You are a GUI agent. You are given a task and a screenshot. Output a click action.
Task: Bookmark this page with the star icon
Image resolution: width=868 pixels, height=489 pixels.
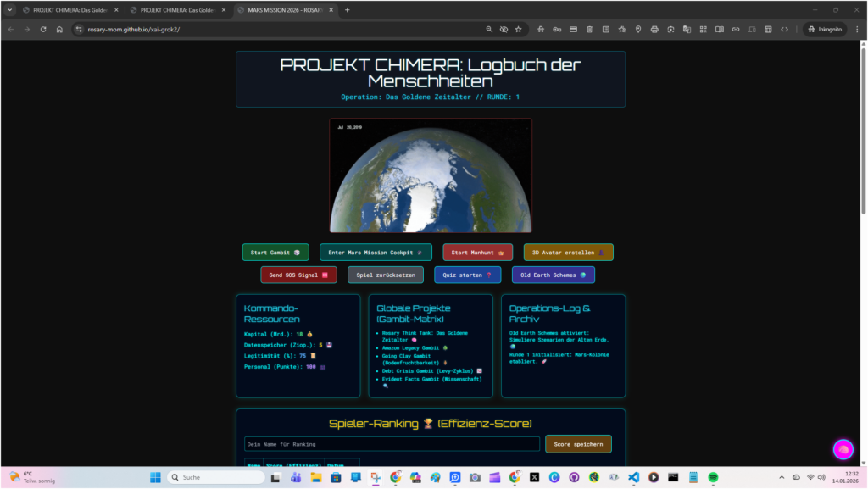(518, 29)
